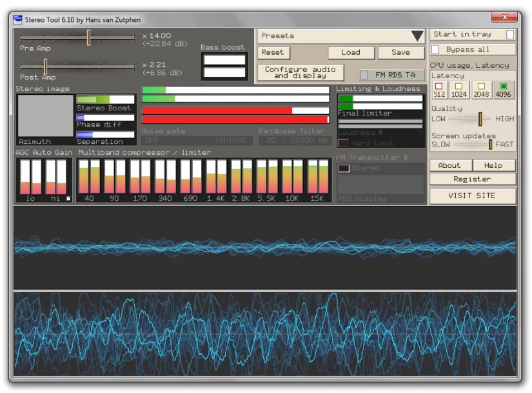Viewport: 532px width, 393px height.
Task: Open Configure audio and display
Action: tap(300, 72)
